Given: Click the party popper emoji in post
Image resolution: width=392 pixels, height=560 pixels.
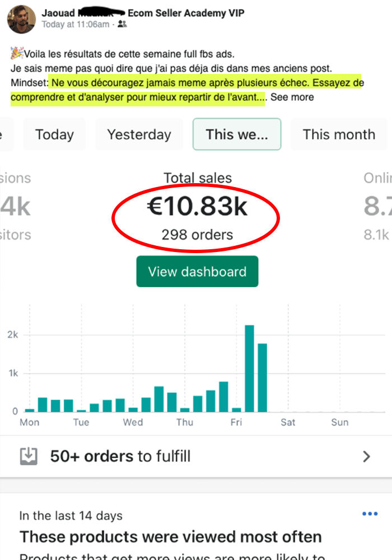Looking at the screenshot, I should click(x=17, y=54).
